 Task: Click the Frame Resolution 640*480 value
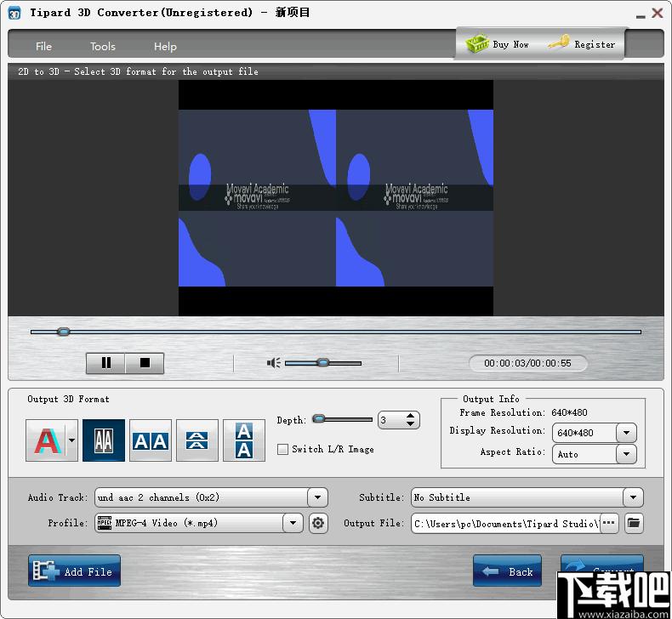[x=569, y=412]
